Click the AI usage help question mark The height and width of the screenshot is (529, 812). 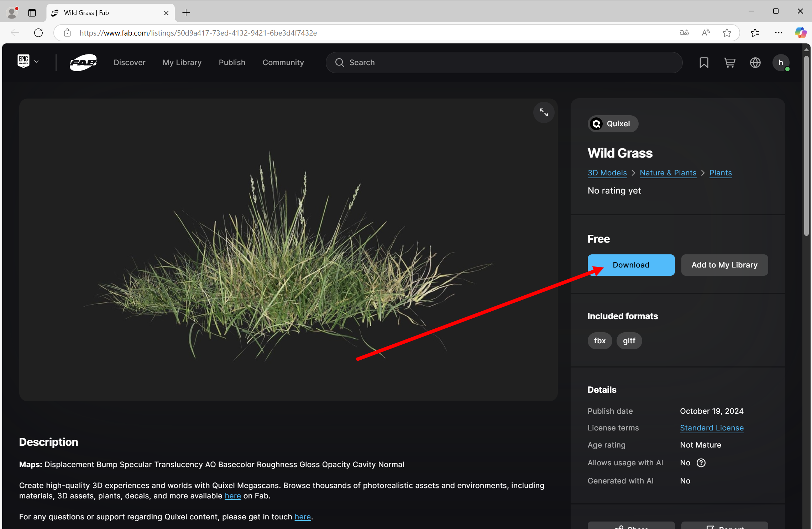701,463
